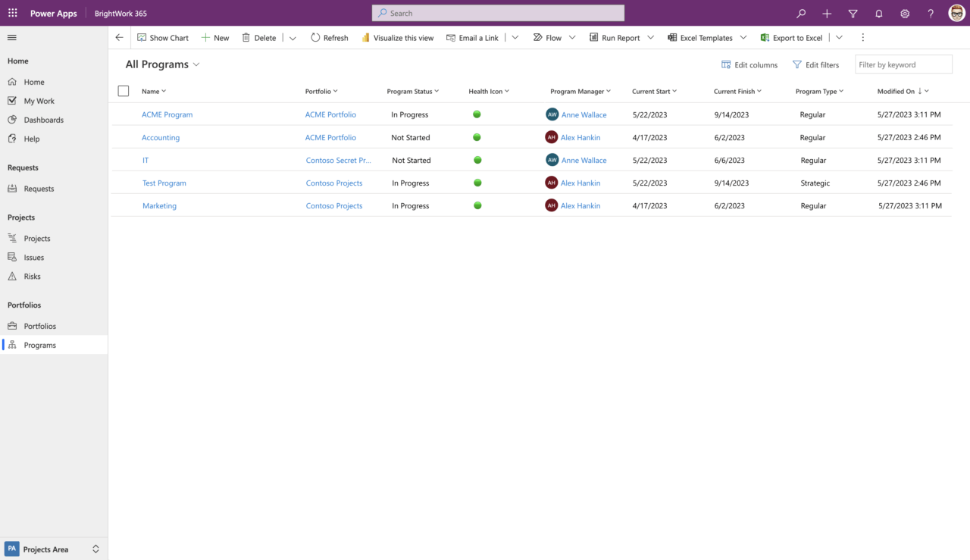
Task: Select the Show Chart toolbar icon
Action: (163, 37)
